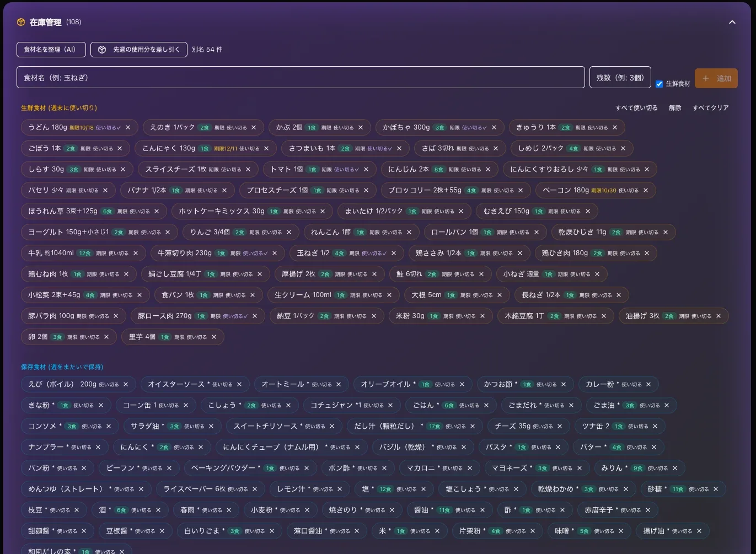Click 保存食材 (週をまたいで保持) heading
The height and width of the screenshot is (554, 756).
pyautogui.click(x=62, y=367)
